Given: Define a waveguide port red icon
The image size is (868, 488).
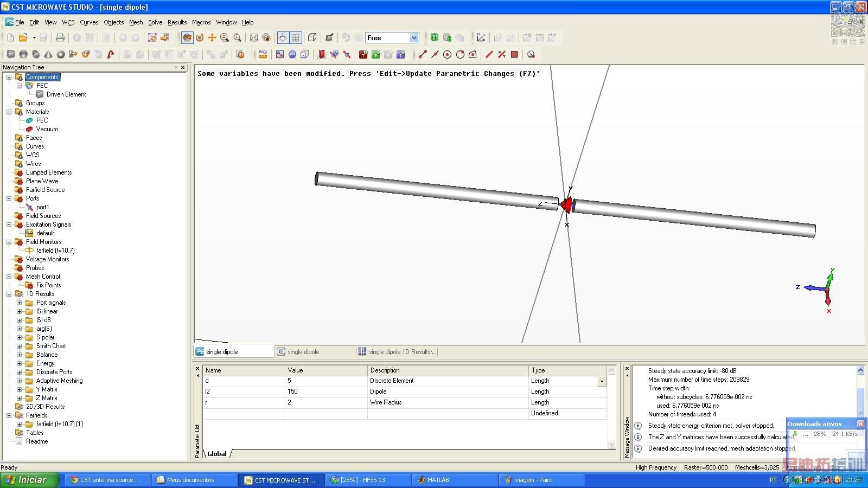Looking at the screenshot, I should click(322, 54).
